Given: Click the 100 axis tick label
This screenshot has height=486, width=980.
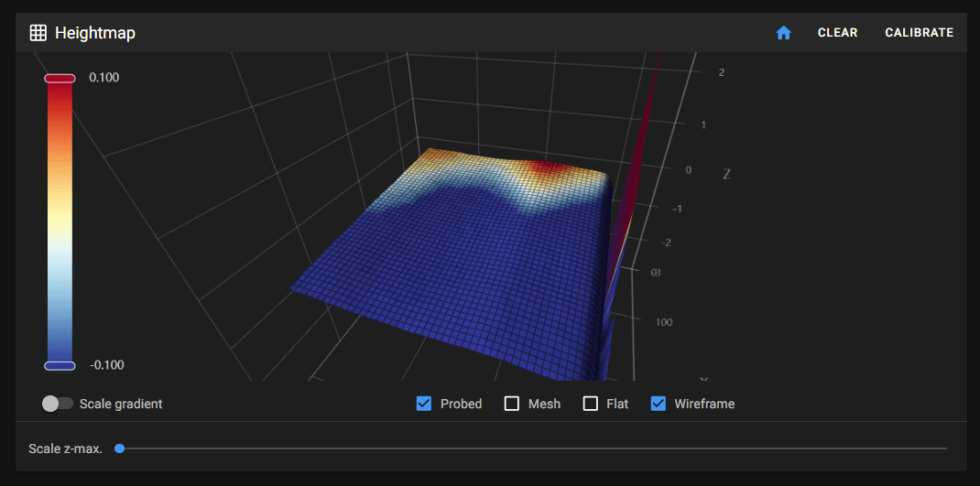Looking at the screenshot, I should coord(664,322).
